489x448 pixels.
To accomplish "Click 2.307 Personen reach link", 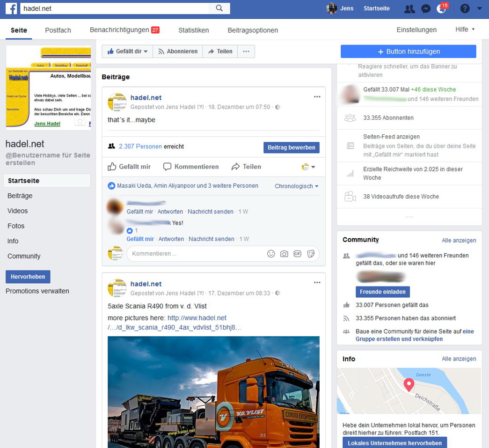I will (x=140, y=147).
